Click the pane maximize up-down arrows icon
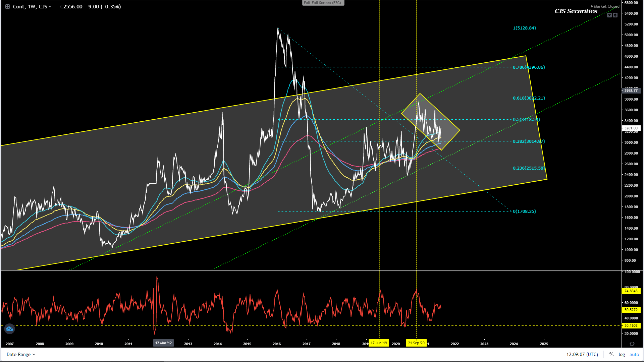The width and height of the screenshot is (644, 362). (615, 15)
